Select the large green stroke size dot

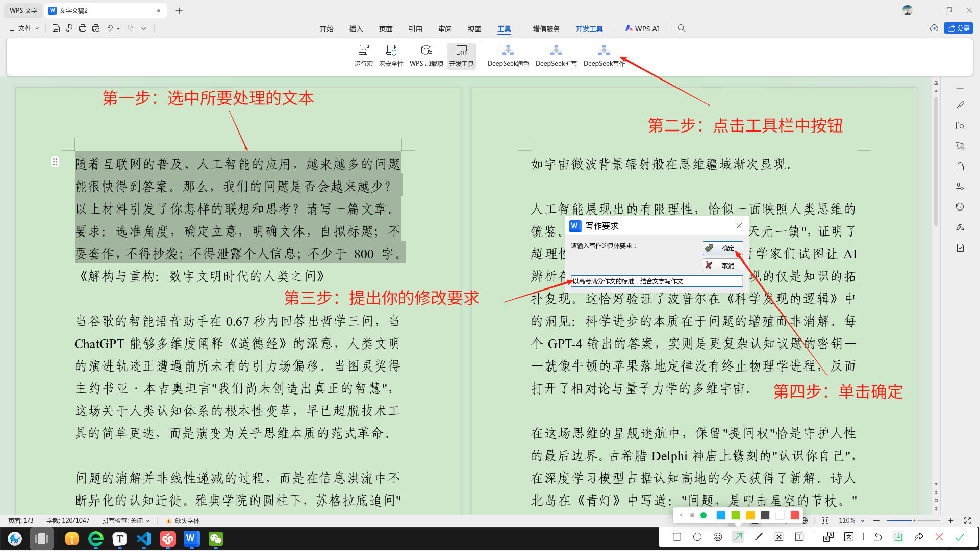[x=703, y=516]
